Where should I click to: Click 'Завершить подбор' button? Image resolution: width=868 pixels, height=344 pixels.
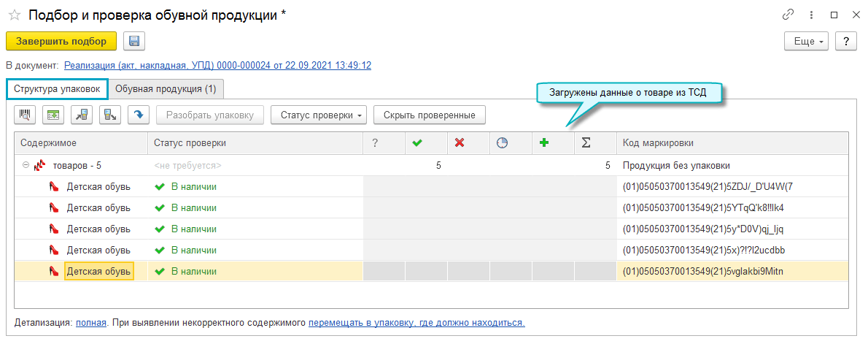click(x=61, y=41)
